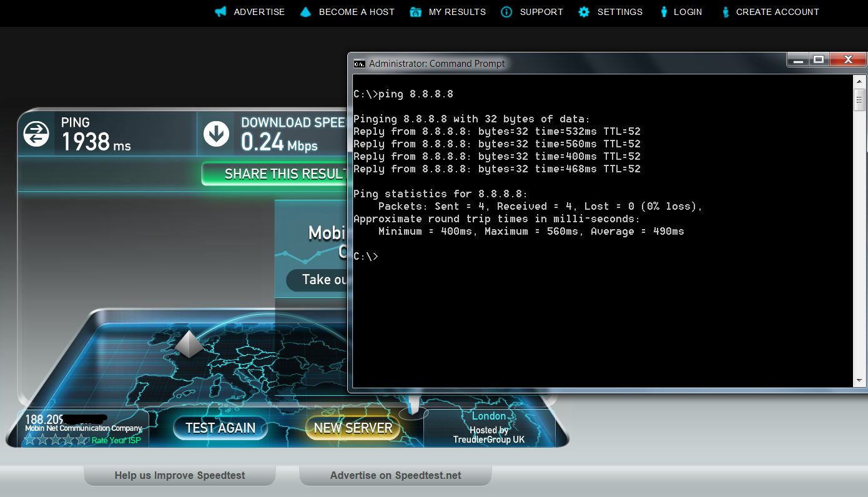
Task: Click the reply line with time=400ms
Action: 497,157
